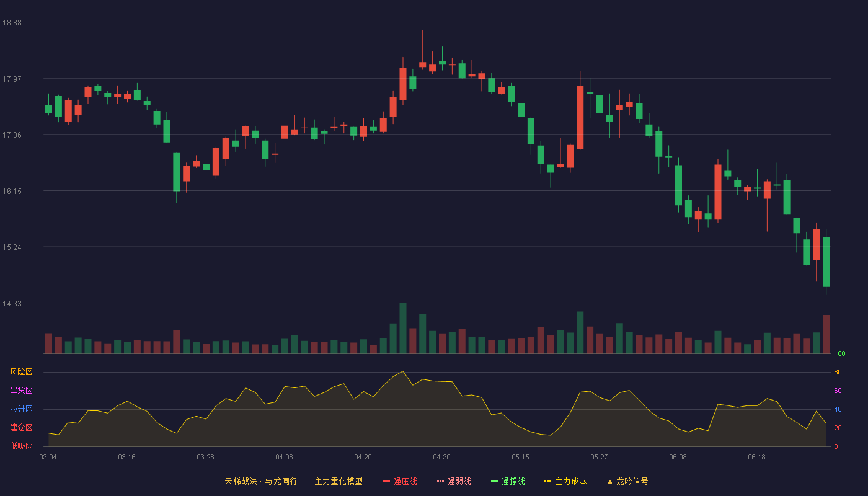This screenshot has height=496, width=868.
Task: Click the 03-04 date axis label
Action: tap(48, 457)
